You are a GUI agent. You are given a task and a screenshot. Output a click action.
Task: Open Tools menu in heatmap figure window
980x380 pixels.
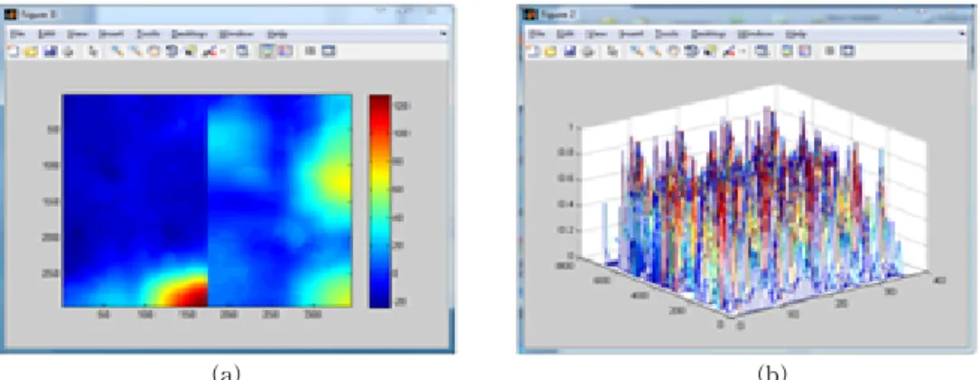point(148,33)
